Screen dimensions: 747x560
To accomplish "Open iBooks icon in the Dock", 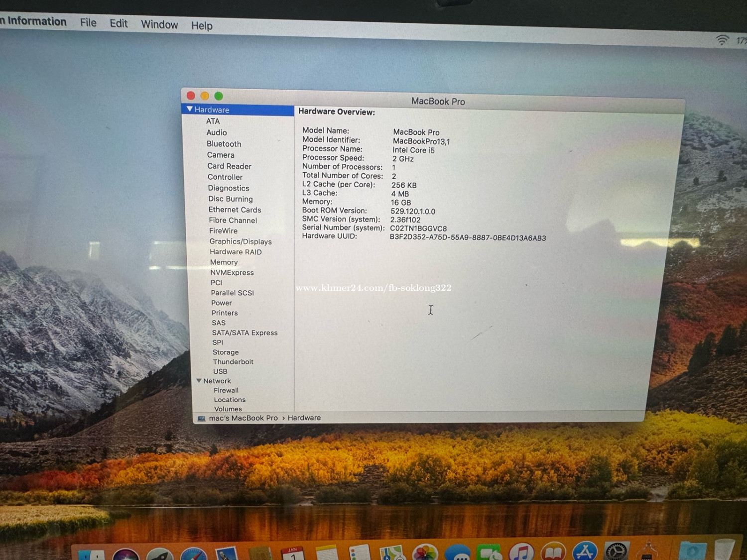I will coord(553,551).
